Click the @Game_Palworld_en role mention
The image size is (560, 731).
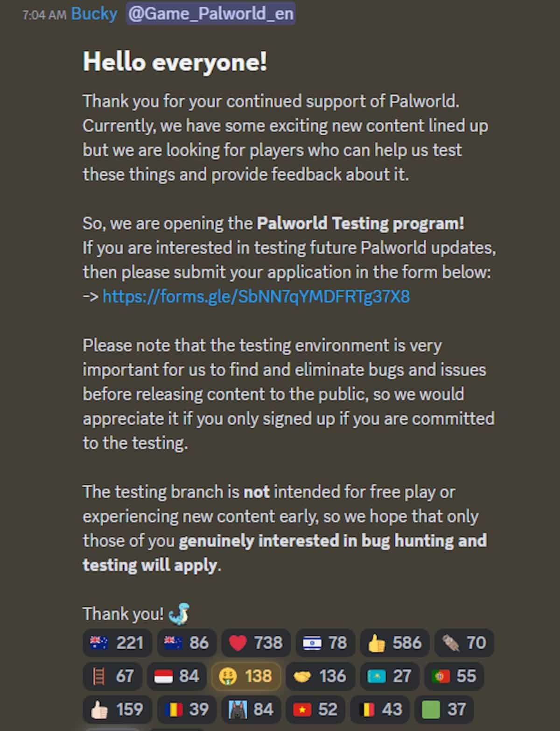(x=210, y=14)
